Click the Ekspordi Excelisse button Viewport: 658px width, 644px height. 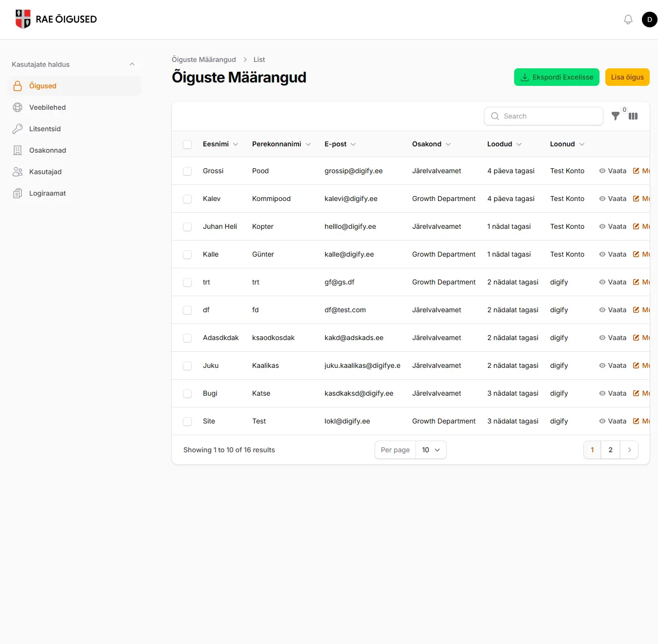click(x=557, y=77)
